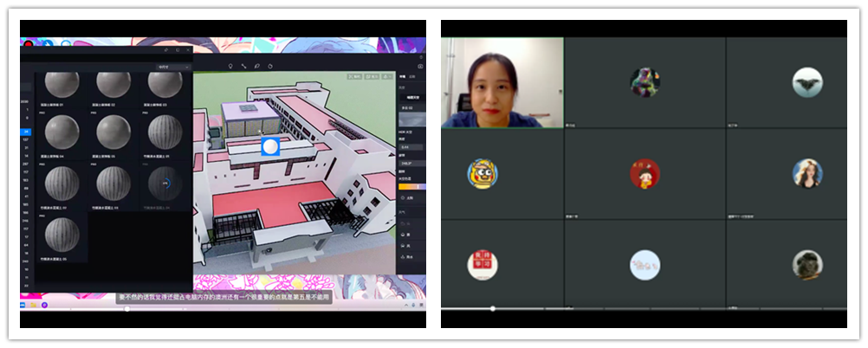This screenshot has height=348, width=868.
Task: Close the material library panel
Action: coord(188,50)
